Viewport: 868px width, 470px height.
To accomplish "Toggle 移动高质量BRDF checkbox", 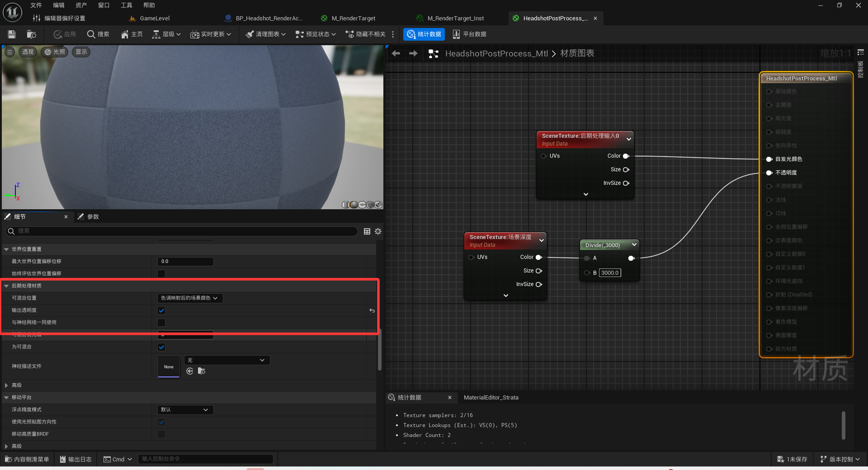I will click(x=161, y=434).
